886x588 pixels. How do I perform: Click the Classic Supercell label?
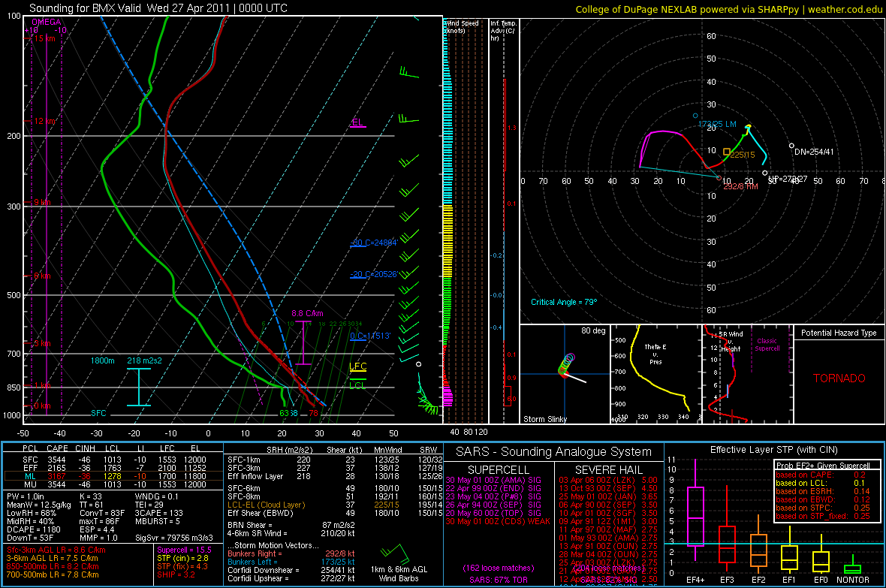[x=767, y=345]
